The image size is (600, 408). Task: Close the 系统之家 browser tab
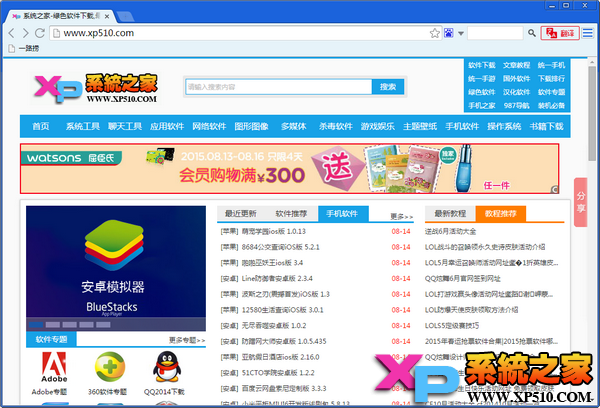point(107,16)
